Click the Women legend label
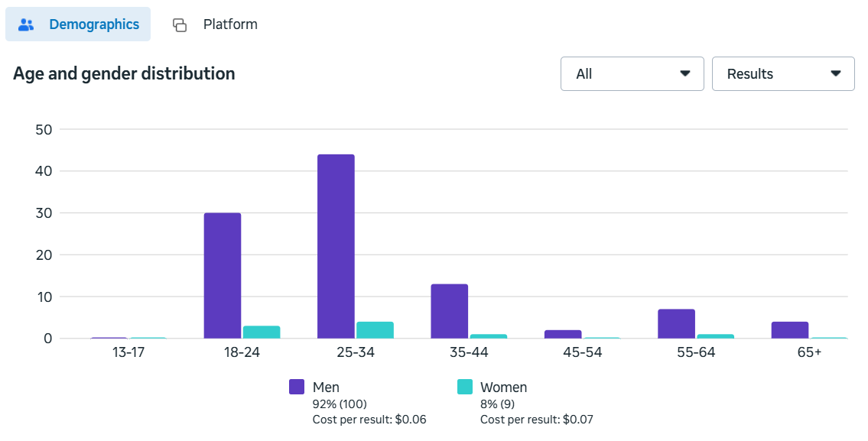The width and height of the screenshot is (868, 441). pyautogui.click(x=503, y=387)
